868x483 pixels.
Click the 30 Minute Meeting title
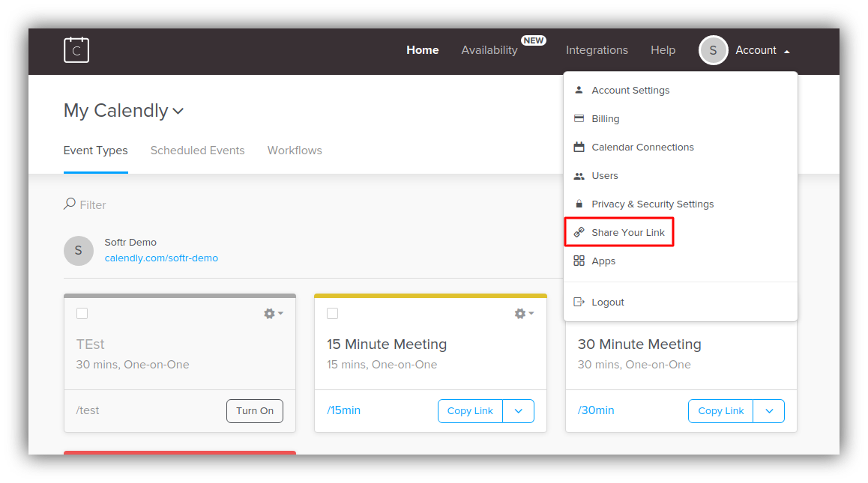tap(639, 344)
